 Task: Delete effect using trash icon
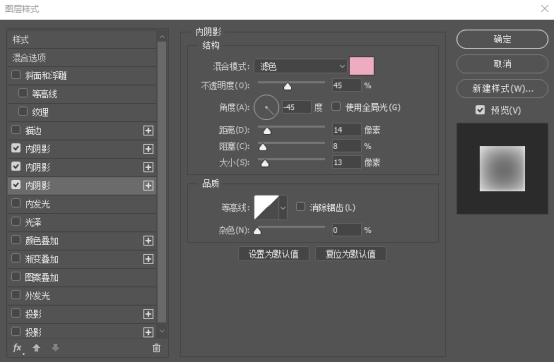156,348
